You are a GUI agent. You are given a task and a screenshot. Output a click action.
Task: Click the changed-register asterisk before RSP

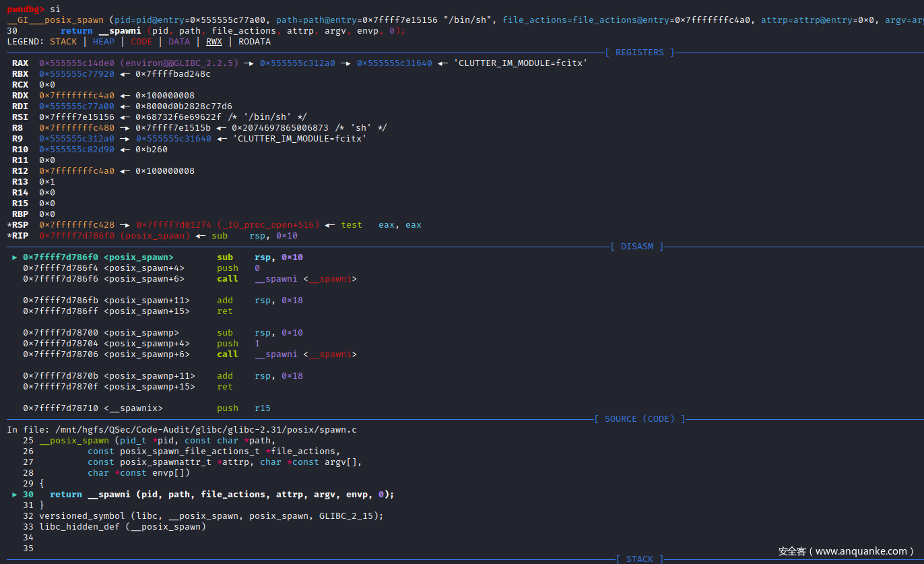[x=9, y=225]
